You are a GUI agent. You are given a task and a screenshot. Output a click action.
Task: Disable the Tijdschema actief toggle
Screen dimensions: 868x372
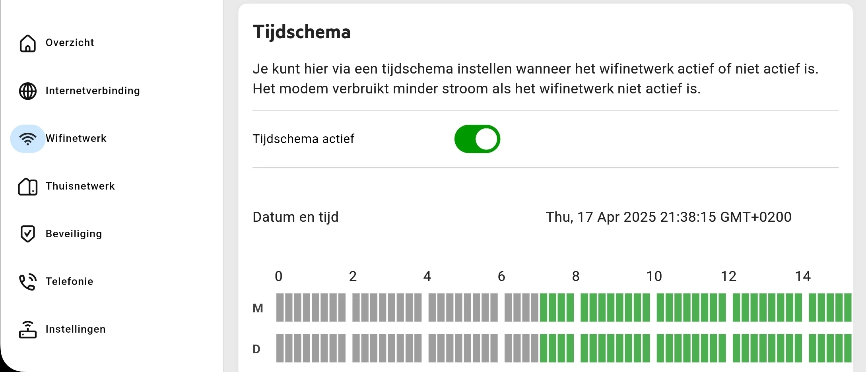[x=477, y=139]
